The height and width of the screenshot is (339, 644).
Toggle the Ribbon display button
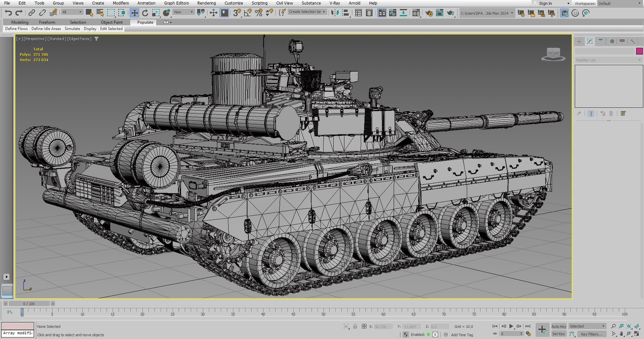pyautogui.click(x=382, y=13)
